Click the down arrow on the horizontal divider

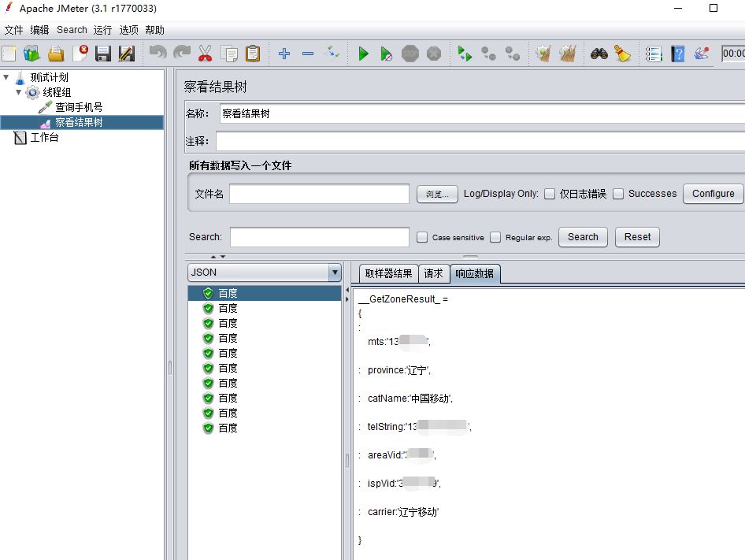[223, 257]
